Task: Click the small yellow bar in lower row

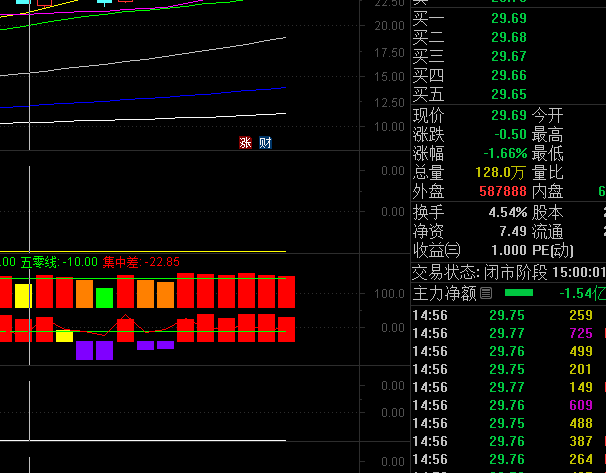Action: (x=64, y=336)
